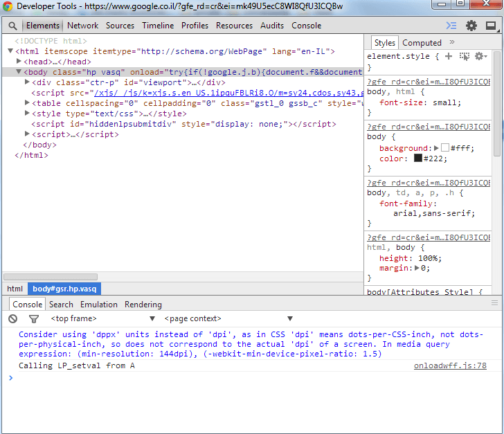Click the font-size: small declaration
Screen dimensions: 504x434
(420, 102)
